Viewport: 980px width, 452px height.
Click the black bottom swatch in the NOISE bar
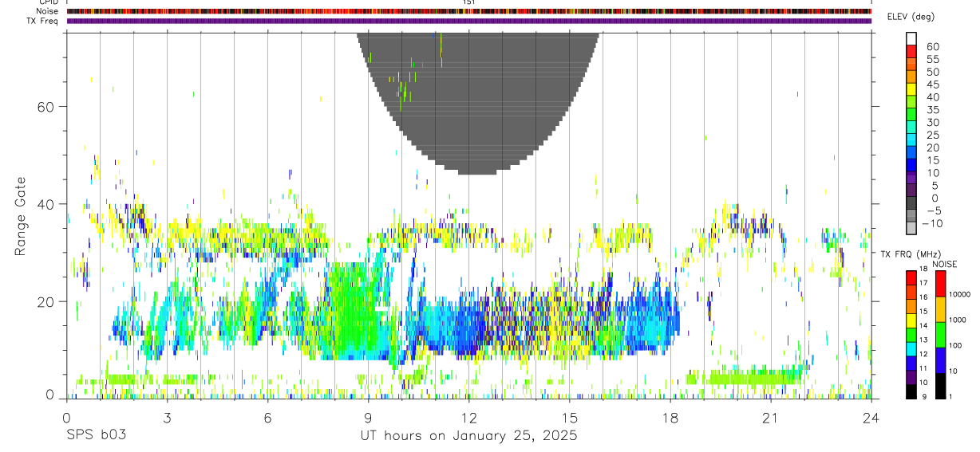tap(940, 386)
